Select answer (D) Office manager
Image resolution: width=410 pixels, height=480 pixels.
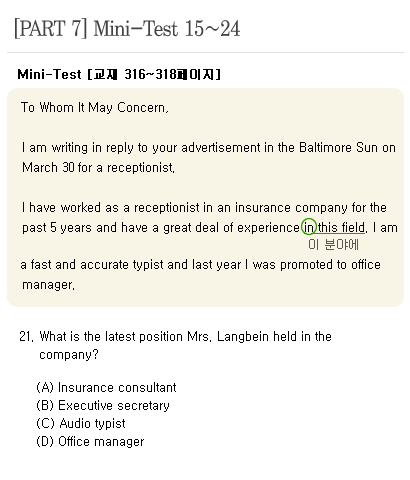point(90,442)
